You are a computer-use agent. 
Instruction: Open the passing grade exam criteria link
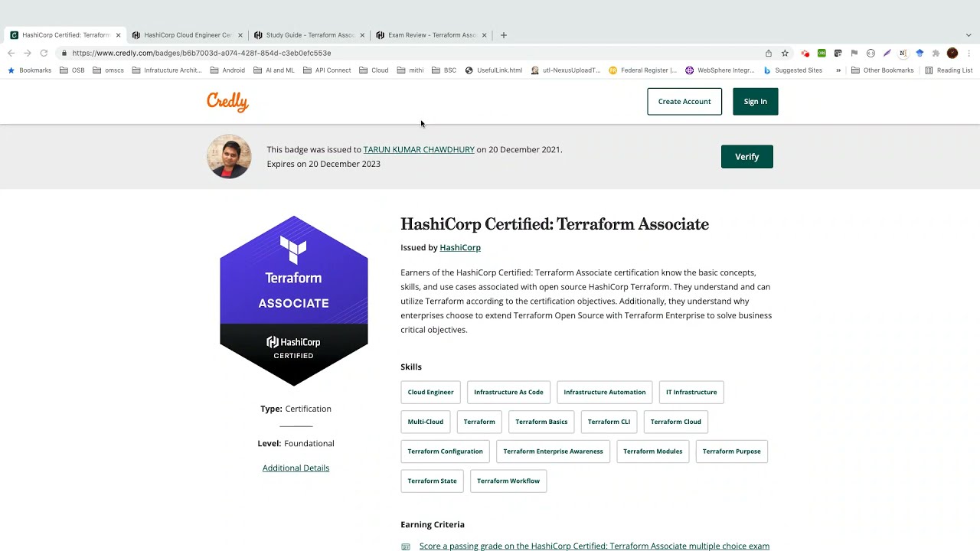pyautogui.click(x=594, y=546)
